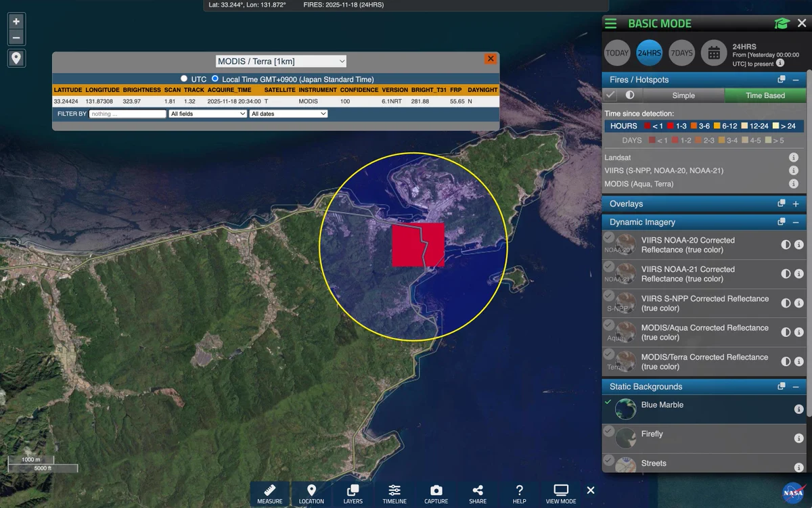Enable VIIRS S-NPP Corrected Reflectance layer
812x508 pixels.
point(608,296)
